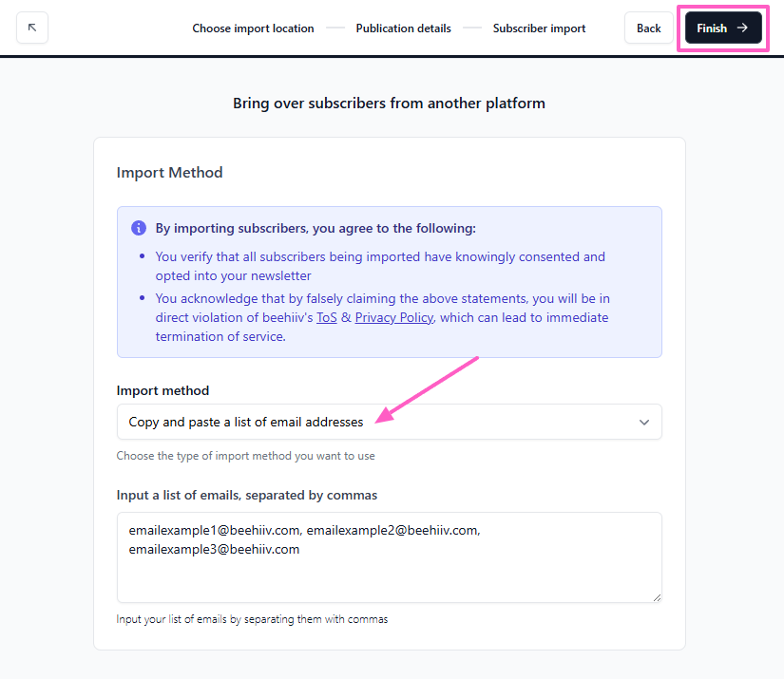Click into the email list text area
The image size is (784, 679).
pos(389,570)
